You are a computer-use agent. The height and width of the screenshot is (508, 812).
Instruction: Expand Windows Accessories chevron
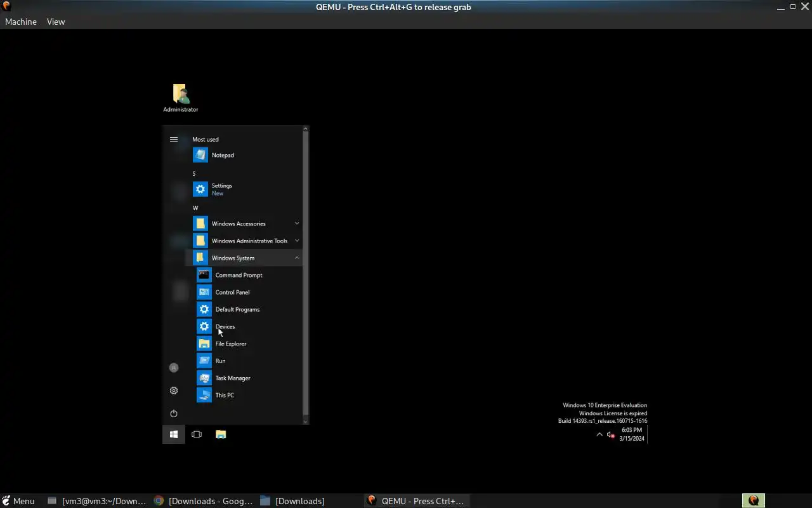coord(297,224)
